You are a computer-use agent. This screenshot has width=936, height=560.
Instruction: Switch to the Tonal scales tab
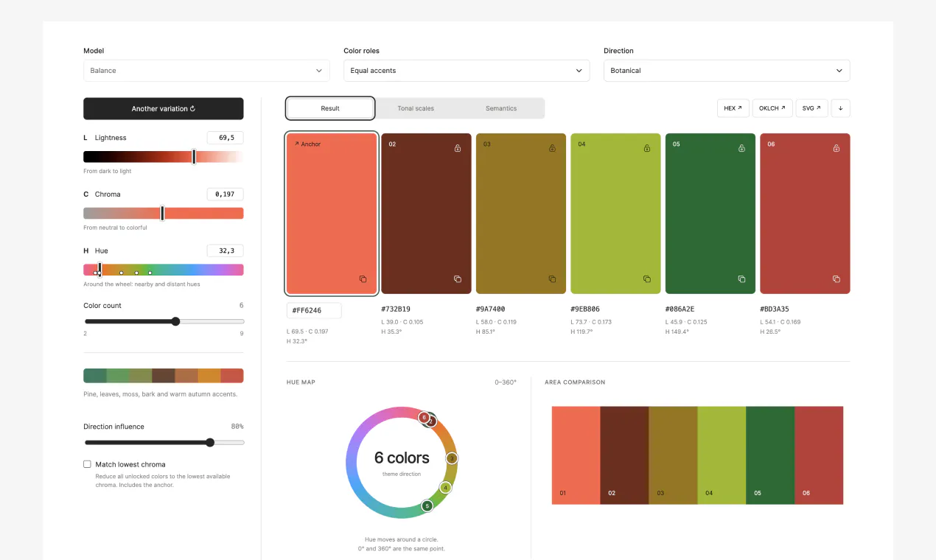[x=416, y=108]
